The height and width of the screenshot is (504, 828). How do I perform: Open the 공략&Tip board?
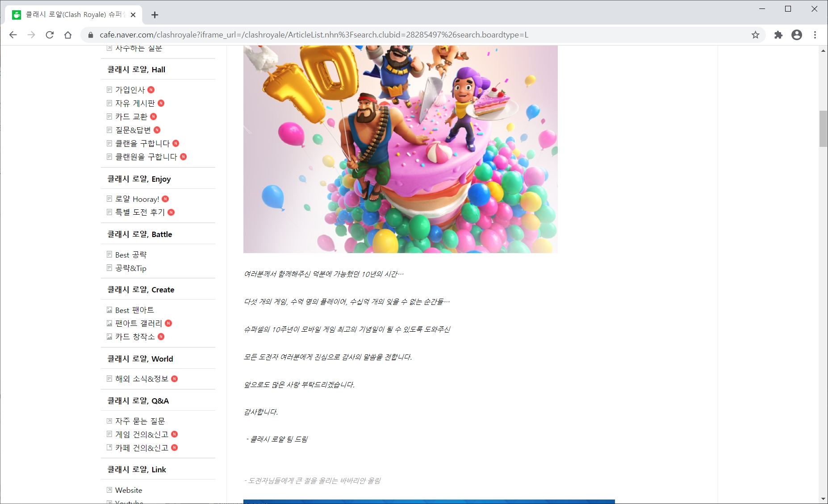coord(131,268)
